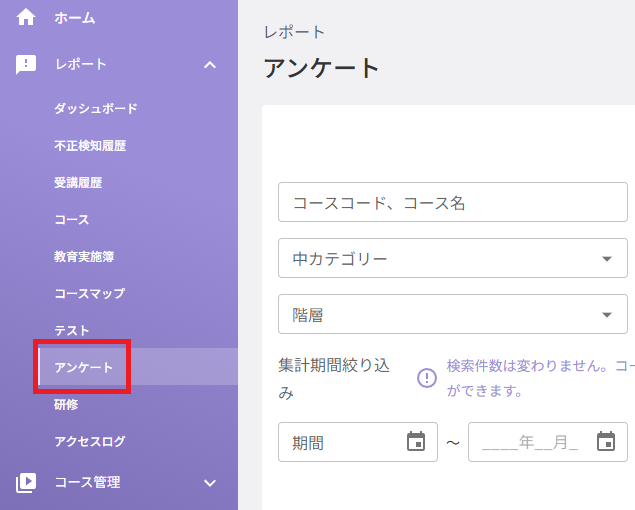The height and width of the screenshot is (510, 635).
Task: Expand the コース管理 menu chevron
Action: (210, 483)
